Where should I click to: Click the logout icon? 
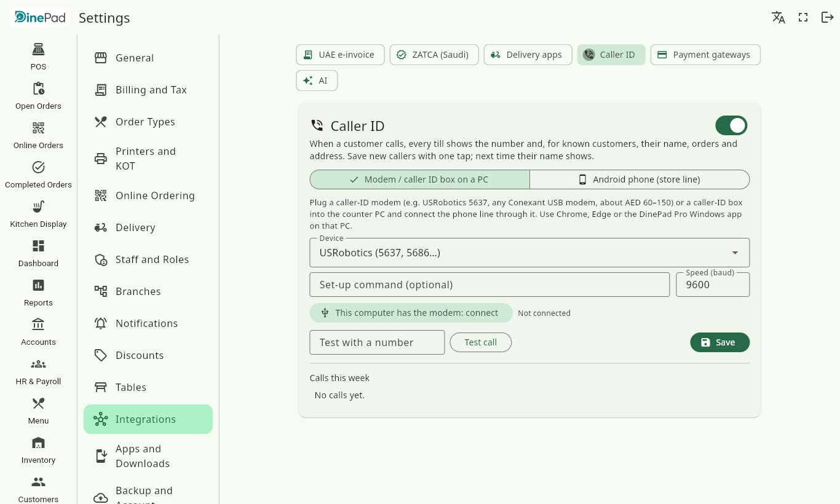tap(828, 17)
